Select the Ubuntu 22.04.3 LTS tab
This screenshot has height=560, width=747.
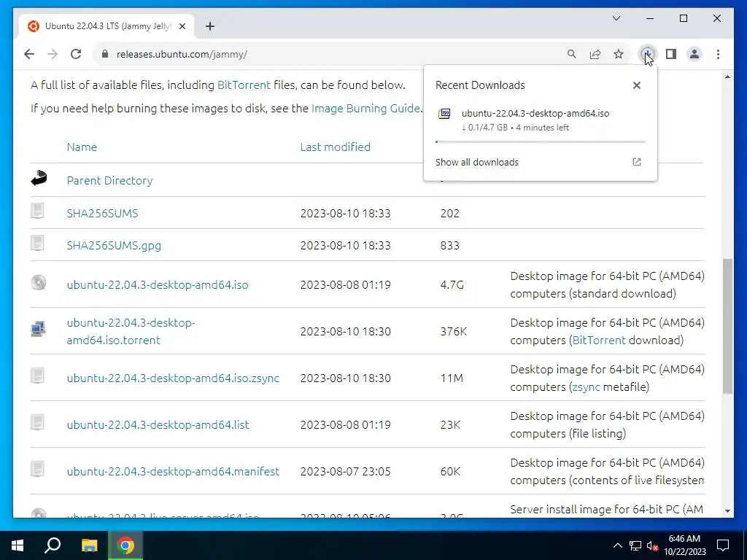(107, 26)
